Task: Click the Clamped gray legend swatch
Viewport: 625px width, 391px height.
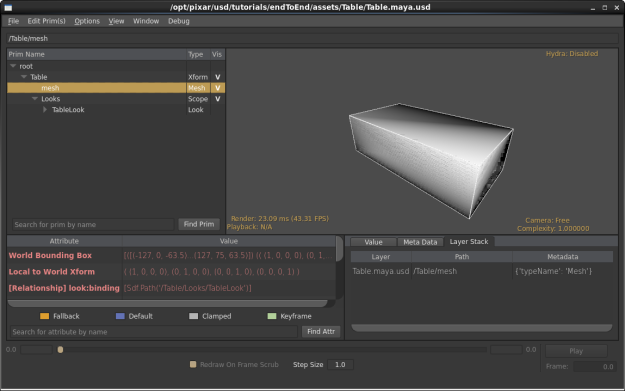Action: click(x=193, y=316)
